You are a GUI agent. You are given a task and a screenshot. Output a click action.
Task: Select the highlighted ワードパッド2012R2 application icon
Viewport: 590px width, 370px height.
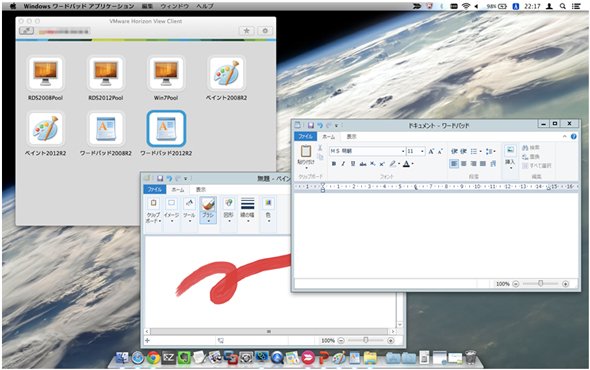coord(166,129)
